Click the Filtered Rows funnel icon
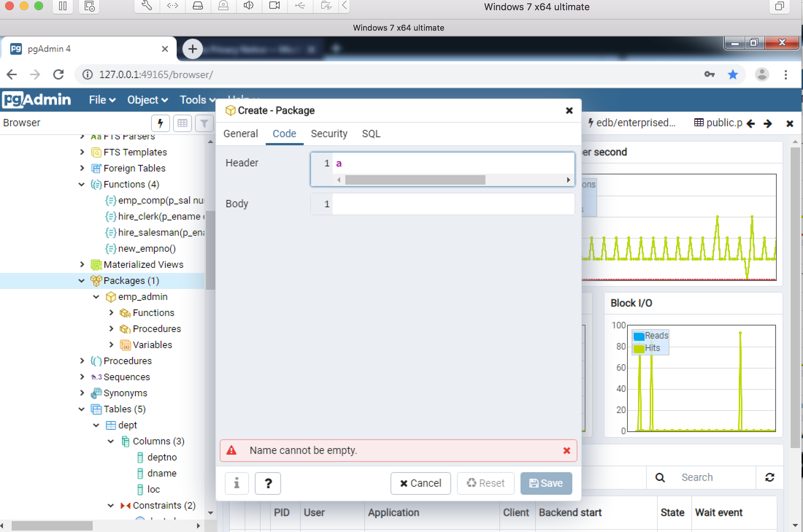This screenshot has height=532, width=803. 204,123
